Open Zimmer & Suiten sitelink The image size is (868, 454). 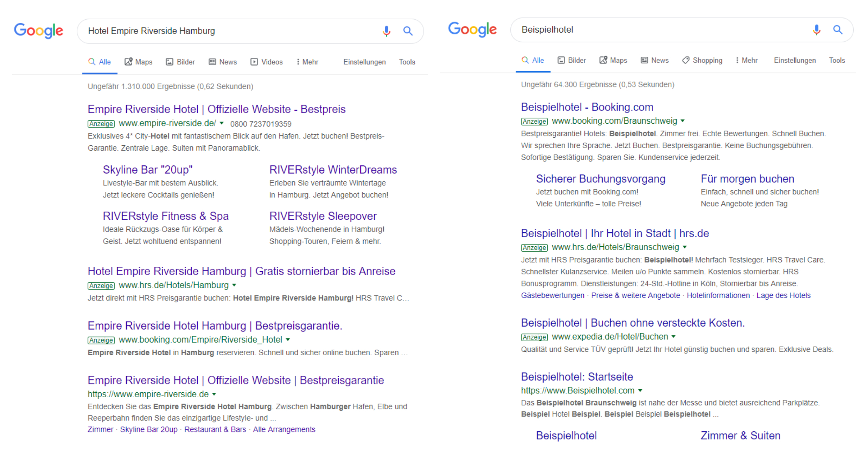click(x=741, y=436)
